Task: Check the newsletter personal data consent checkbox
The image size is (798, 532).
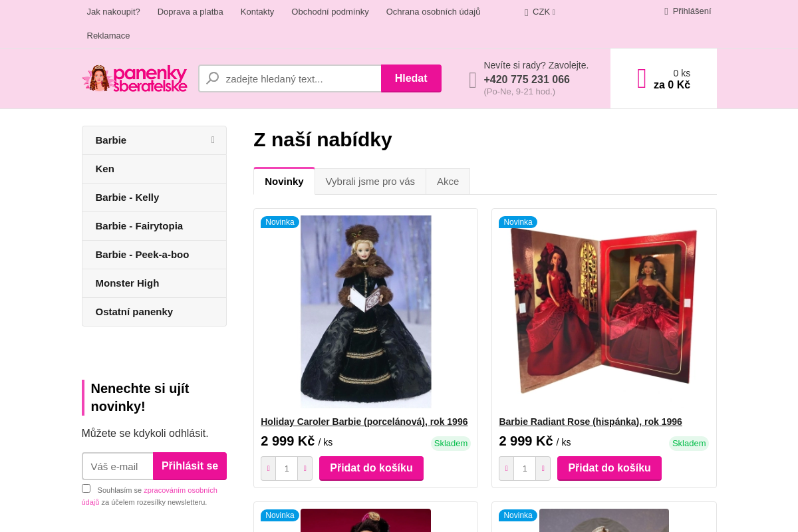Action: click(x=86, y=489)
